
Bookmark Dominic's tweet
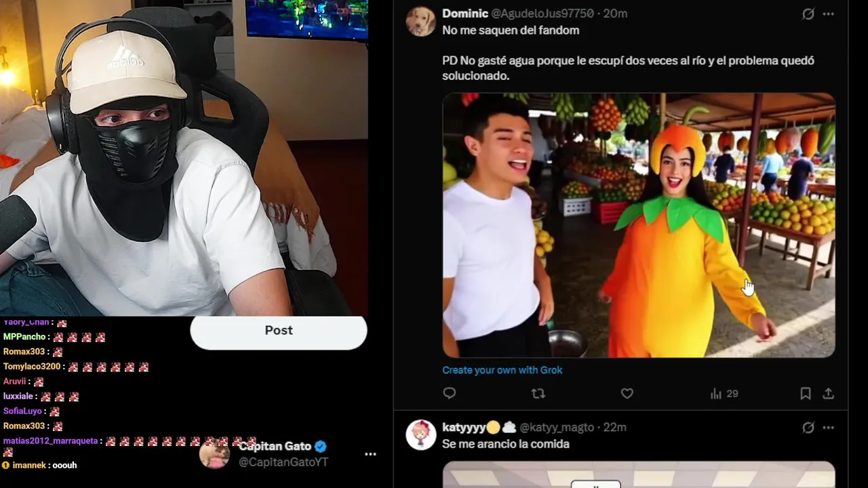(x=805, y=393)
